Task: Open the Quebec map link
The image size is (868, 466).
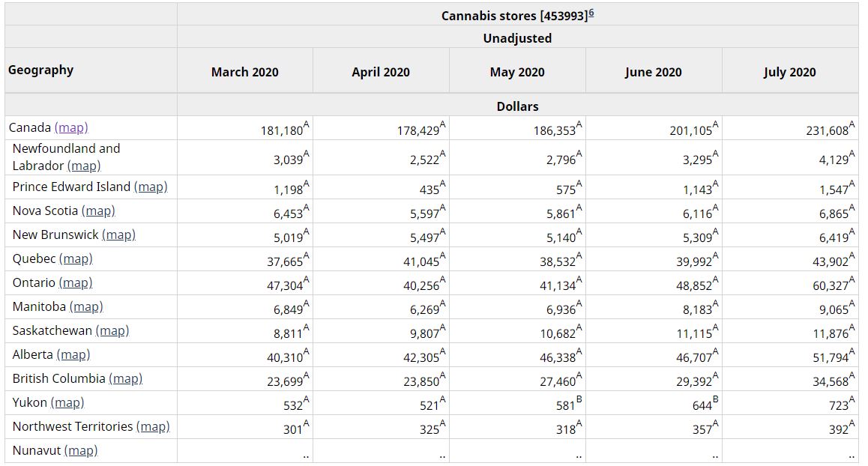Action: pos(76,258)
